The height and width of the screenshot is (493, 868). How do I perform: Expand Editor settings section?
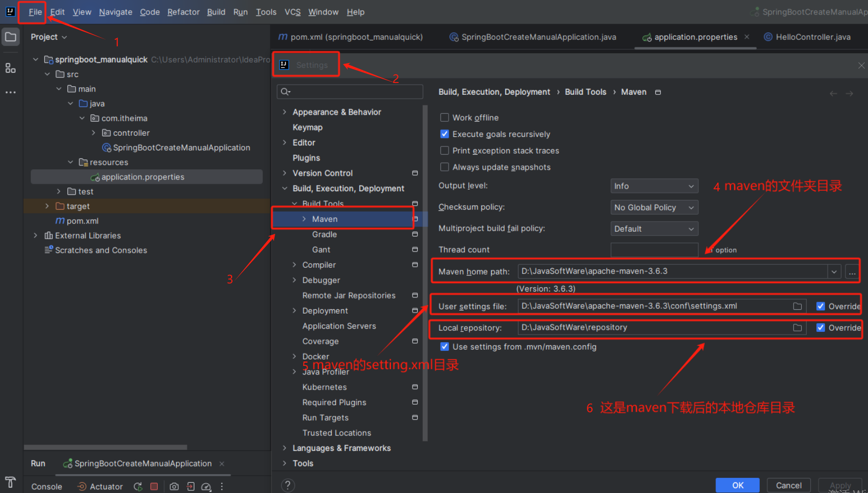pyautogui.click(x=284, y=142)
